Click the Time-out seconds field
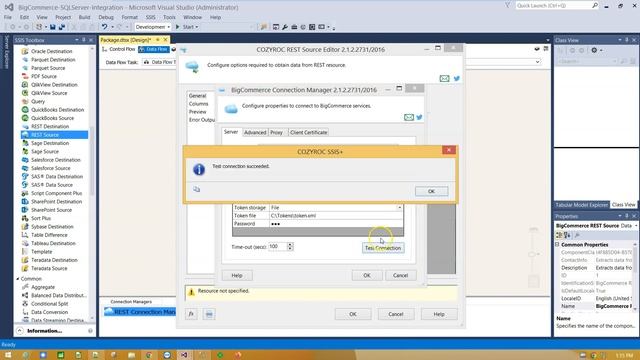Image resolution: width=640 pixels, height=360 pixels. (278, 247)
